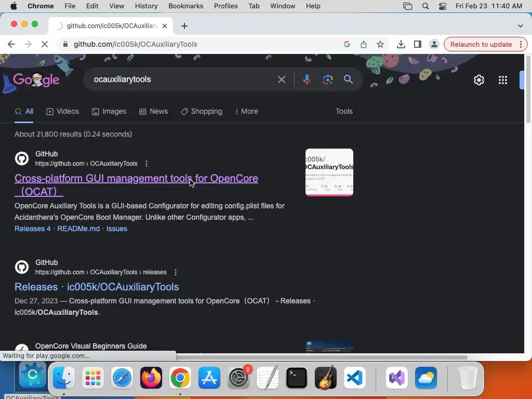Click Relaunch to update button
The image size is (532, 399).
(481, 45)
